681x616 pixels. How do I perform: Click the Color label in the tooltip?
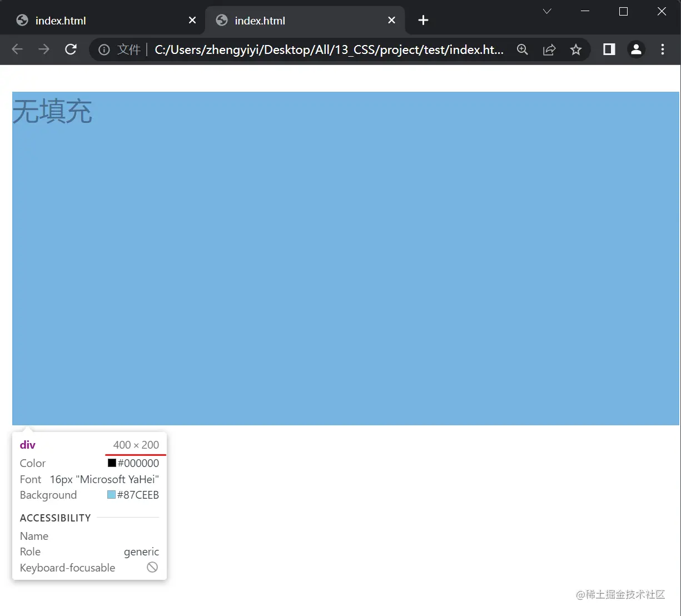click(x=33, y=463)
